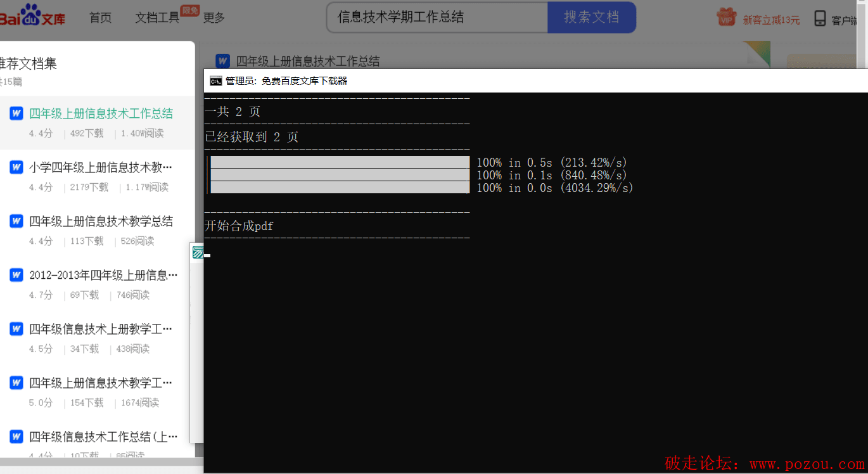Open the 首页 navigation item
Viewport: 868px width, 474px height.
(x=100, y=18)
